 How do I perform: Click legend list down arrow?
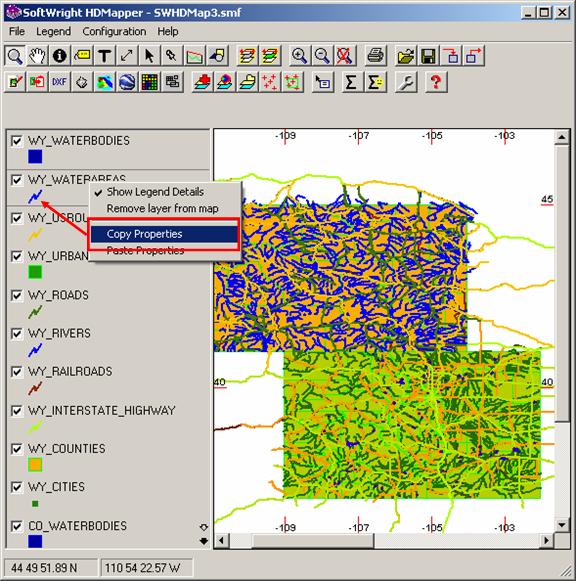click(x=204, y=541)
